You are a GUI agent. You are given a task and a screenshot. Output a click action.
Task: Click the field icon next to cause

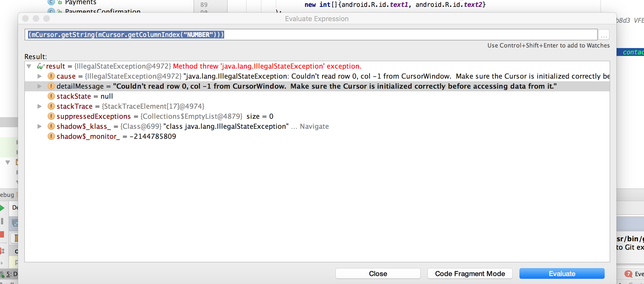(x=51, y=76)
